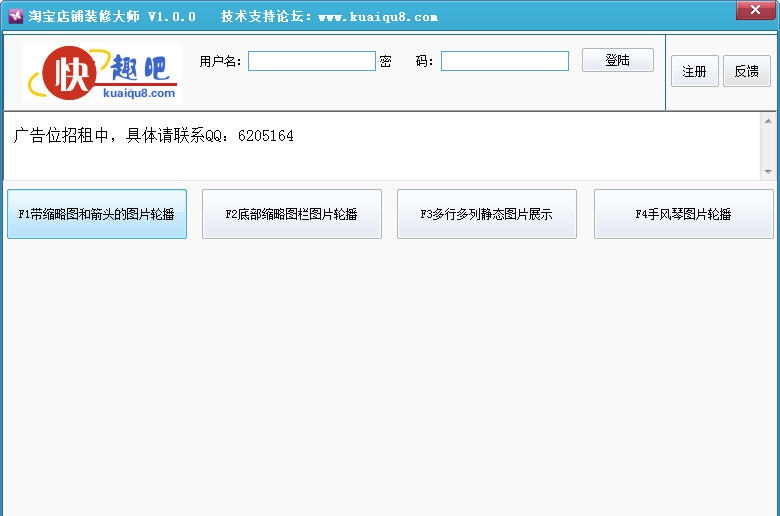This screenshot has width=780, height=516.
Task: Select F3多行多列静态图片展示 tab
Action: click(x=487, y=214)
